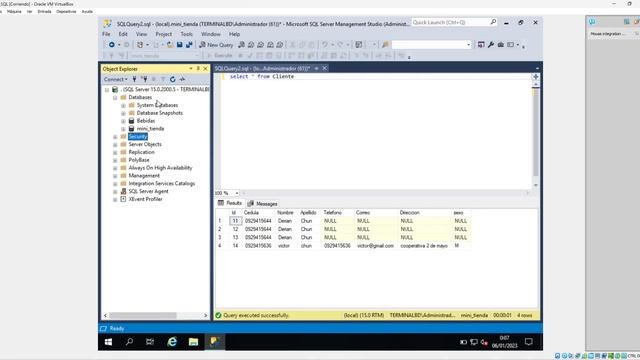Expand the mini_tienda database node
Image resolution: width=640 pixels, height=360 pixels.
(x=123, y=129)
